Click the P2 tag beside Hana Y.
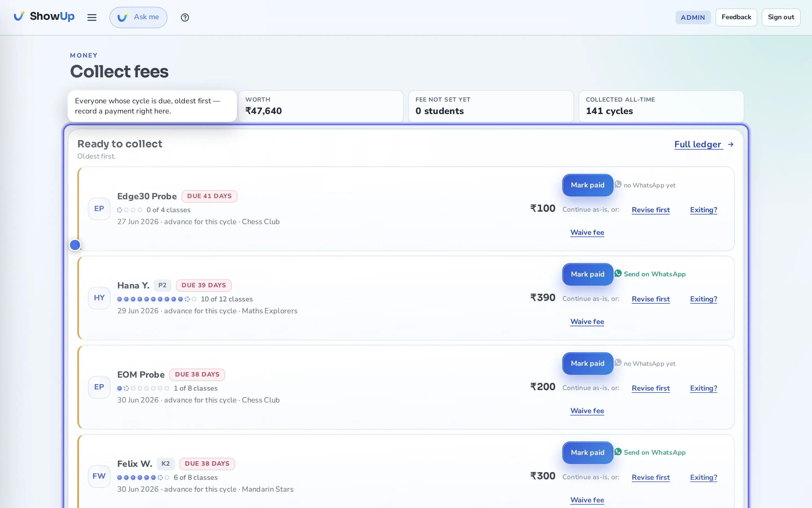The height and width of the screenshot is (508, 812). 162,285
